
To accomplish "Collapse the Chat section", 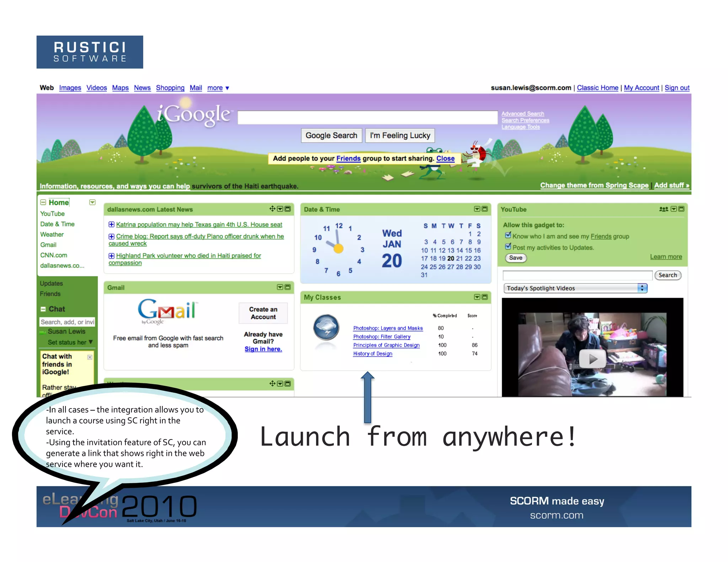I will (x=43, y=309).
